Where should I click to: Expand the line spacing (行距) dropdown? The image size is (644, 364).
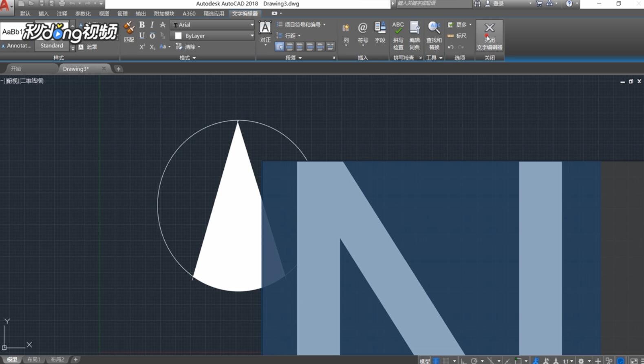pos(289,36)
